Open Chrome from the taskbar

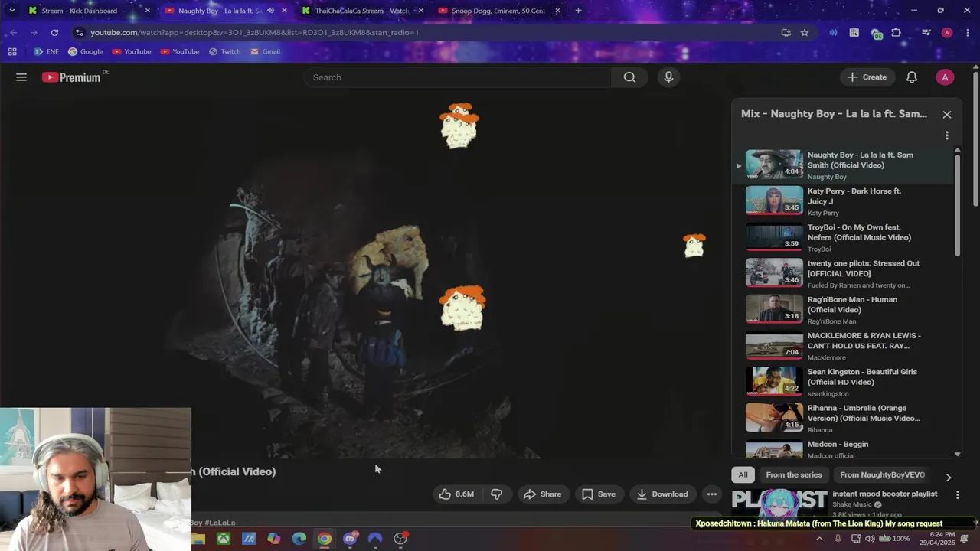pos(325,539)
